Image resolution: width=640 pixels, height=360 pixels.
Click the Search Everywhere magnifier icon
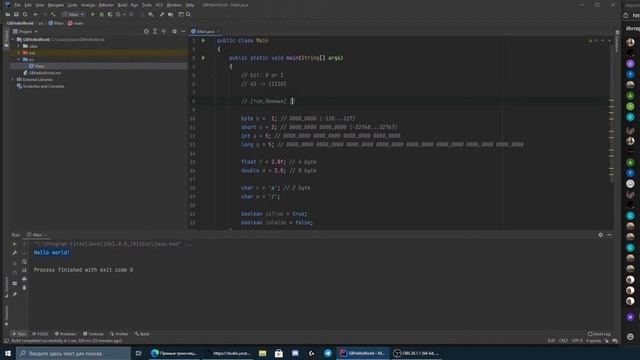[188, 14]
